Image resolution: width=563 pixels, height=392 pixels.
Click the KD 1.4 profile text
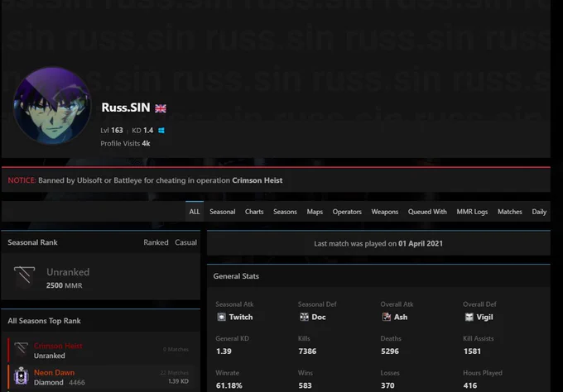(142, 131)
